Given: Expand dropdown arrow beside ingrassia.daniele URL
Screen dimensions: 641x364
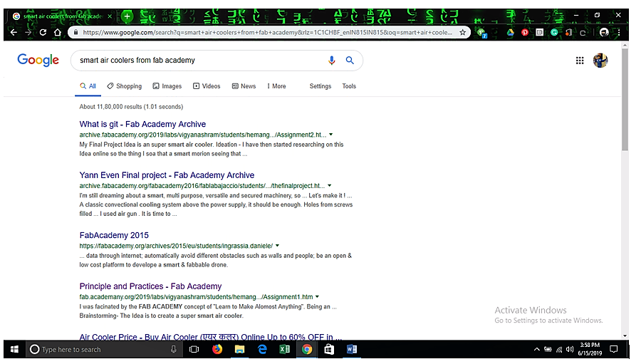Looking at the screenshot, I should pyautogui.click(x=277, y=246).
